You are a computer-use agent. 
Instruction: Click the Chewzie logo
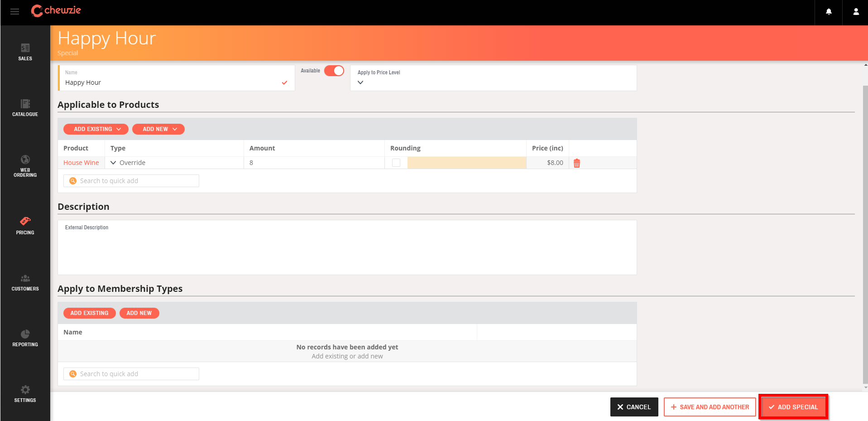click(x=56, y=10)
